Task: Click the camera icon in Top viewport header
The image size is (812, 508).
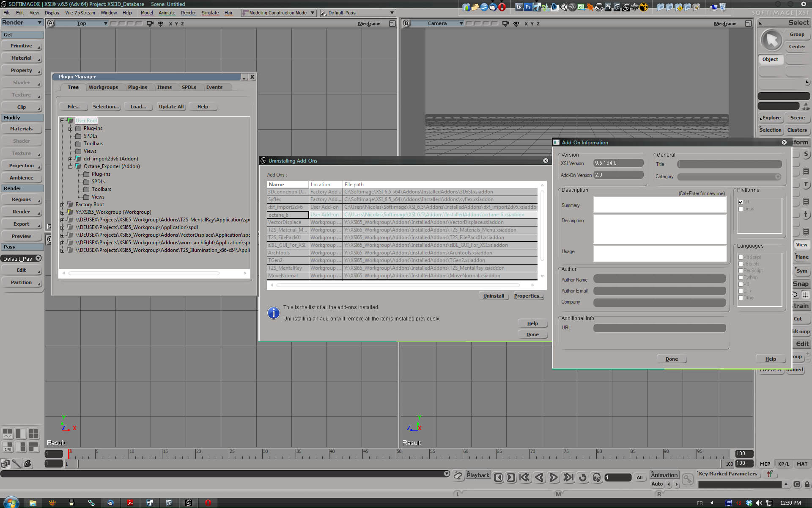Action: [150, 24]
